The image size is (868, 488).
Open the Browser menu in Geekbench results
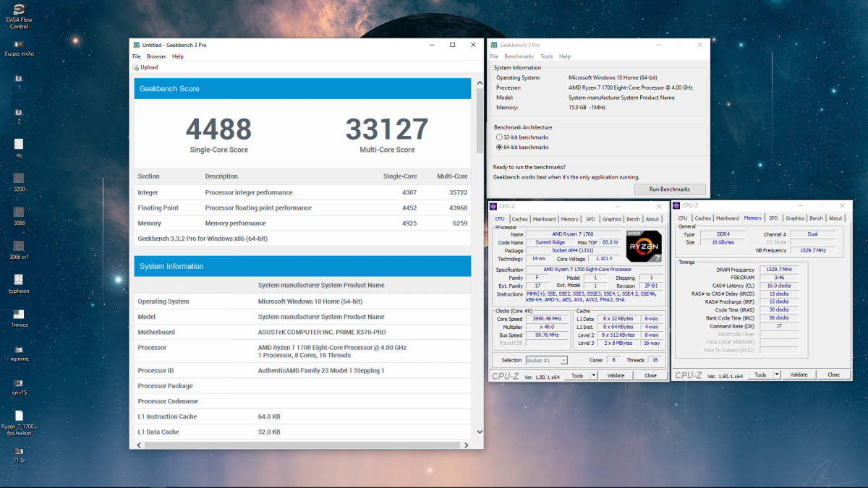point(156,56)
